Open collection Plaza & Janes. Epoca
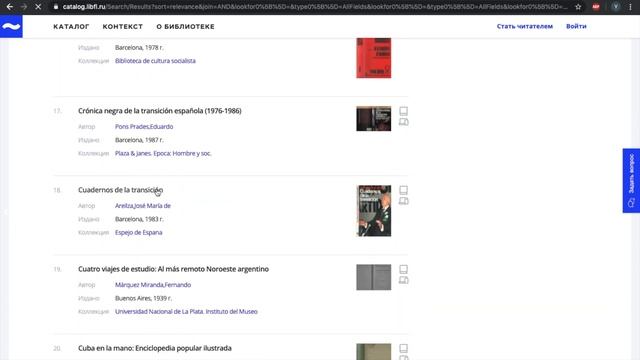 point(163,153)
